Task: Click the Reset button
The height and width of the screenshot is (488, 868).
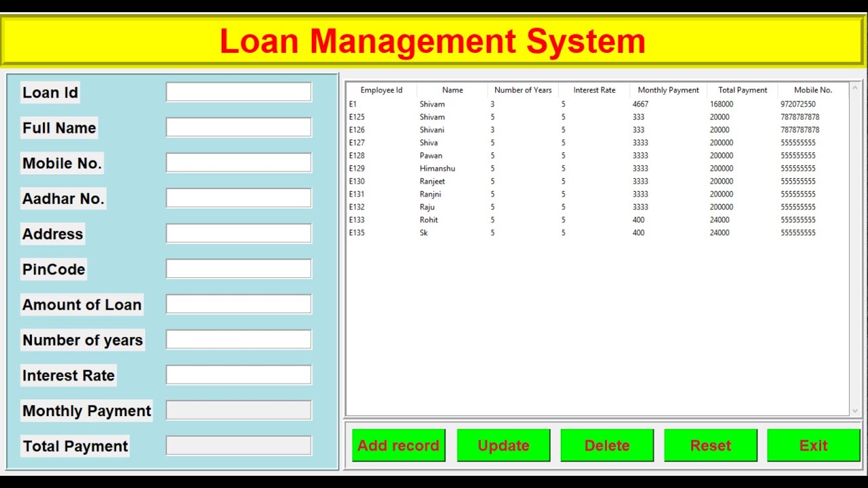Action: coord(711,445)
